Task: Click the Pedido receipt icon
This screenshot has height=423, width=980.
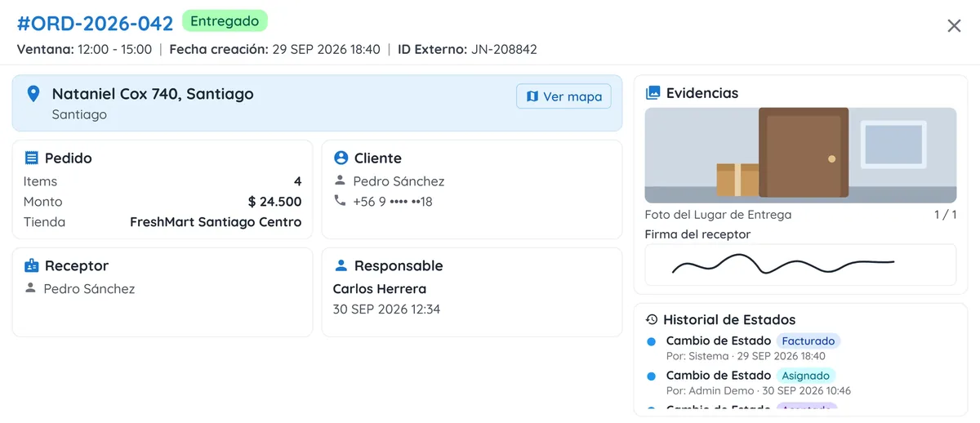Action: [32, 158]
